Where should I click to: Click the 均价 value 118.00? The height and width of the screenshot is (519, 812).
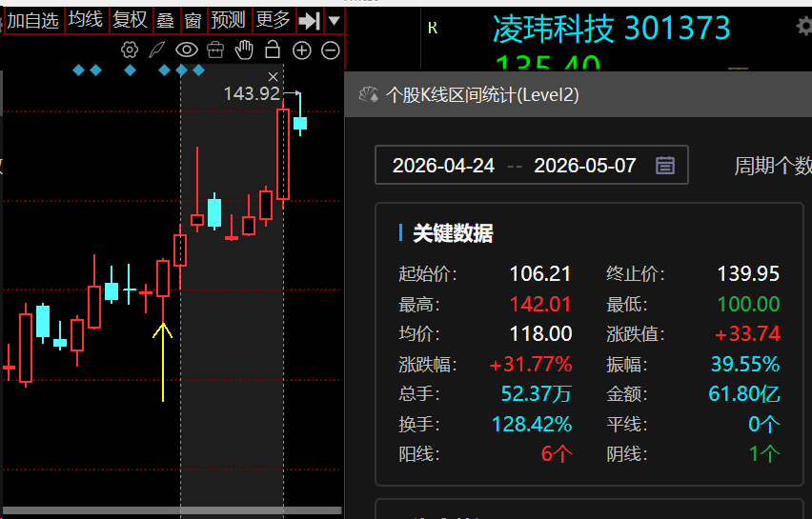pyautogui.click(x=540, y=333)
